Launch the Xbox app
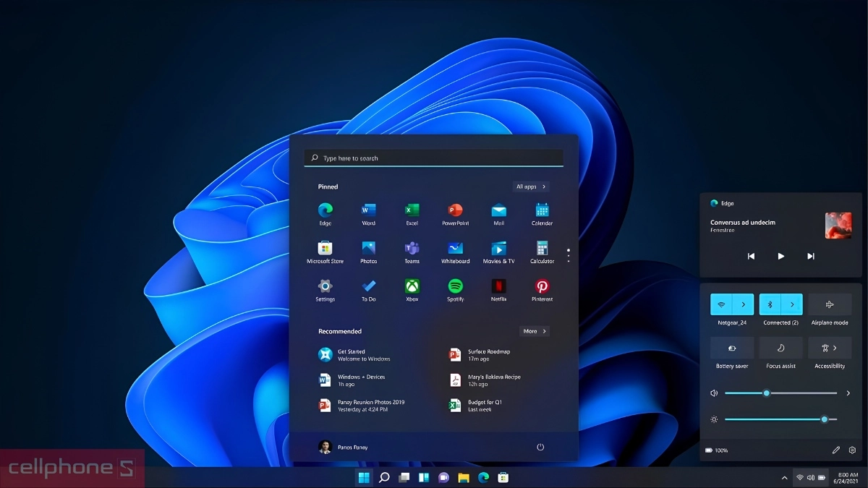Screen dimensions: 868x488 [412, 290]
